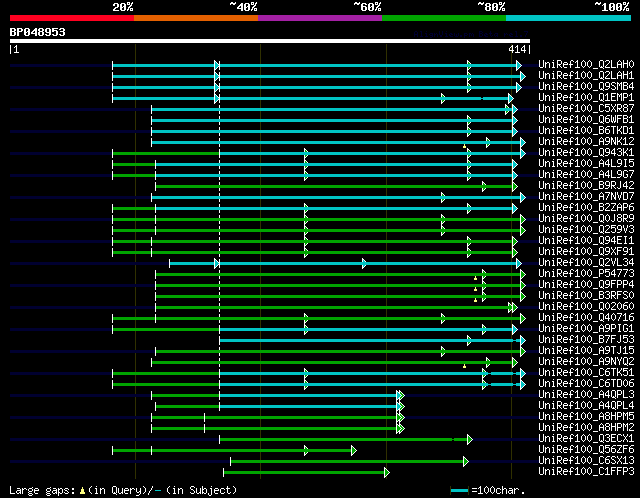Select UniRef100_A4L9I5 subject name
The width and height of the screenshot is (640, 498).
tap(586, 164)
